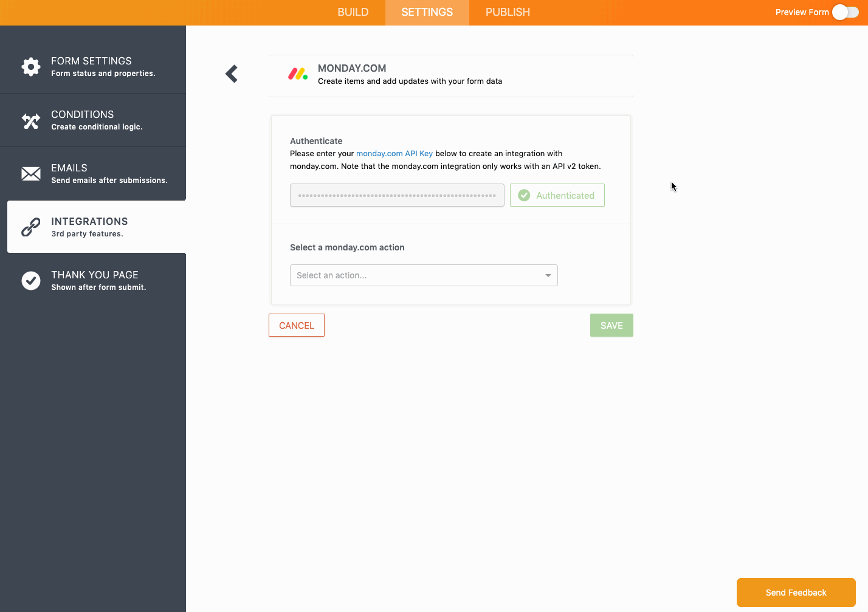
Task: Open THANK YOU PAGE in the sidebar
Action: (x=93, y=280)
